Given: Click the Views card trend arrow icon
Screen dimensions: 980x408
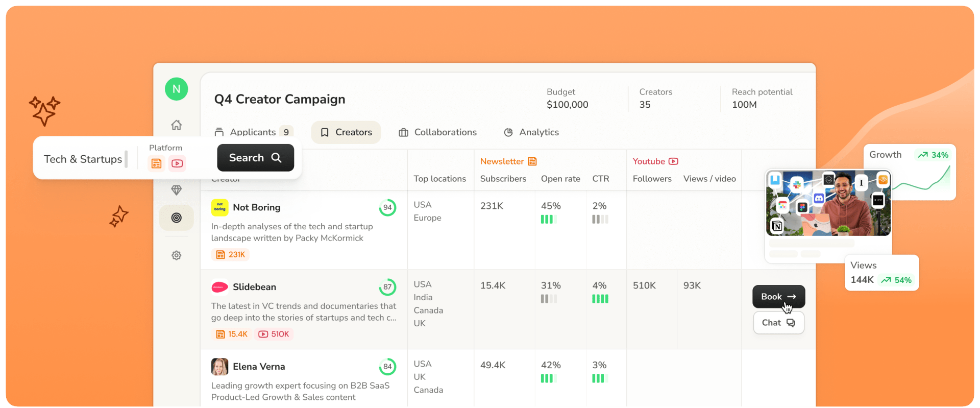Looking at the screenshot, I should (886, 280).
